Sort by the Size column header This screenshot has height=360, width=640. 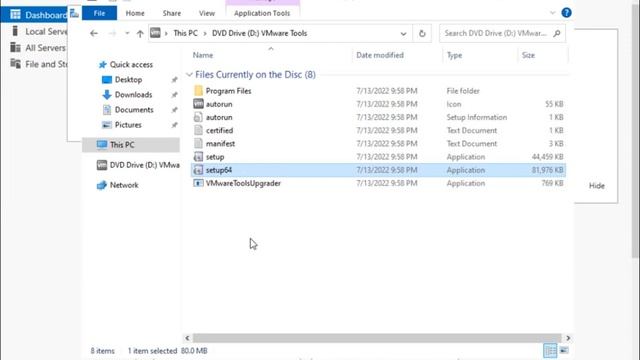(528, 55)
